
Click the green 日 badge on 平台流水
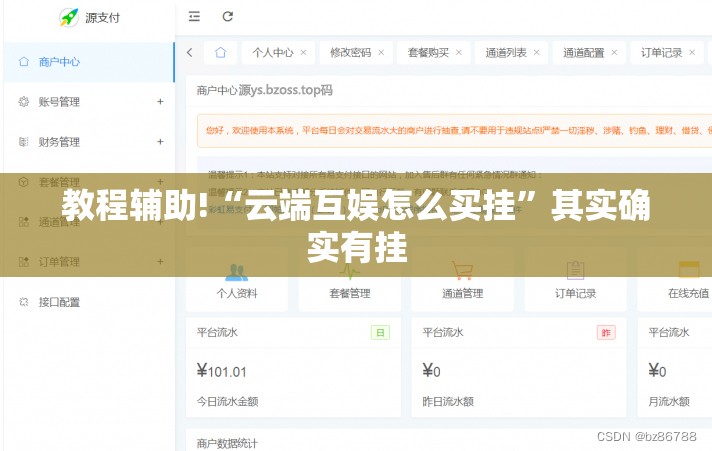click(x=380, y=332)
